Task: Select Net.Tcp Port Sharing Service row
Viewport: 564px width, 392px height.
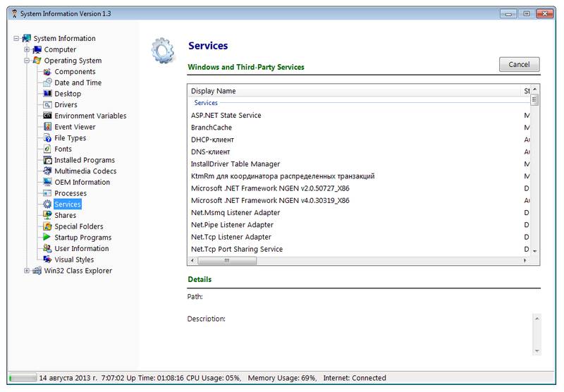Action: coord(359,249)
